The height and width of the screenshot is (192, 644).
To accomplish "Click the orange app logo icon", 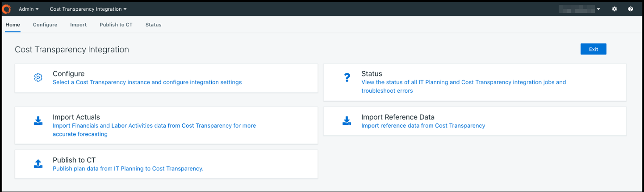I will (x=7, y=9).
